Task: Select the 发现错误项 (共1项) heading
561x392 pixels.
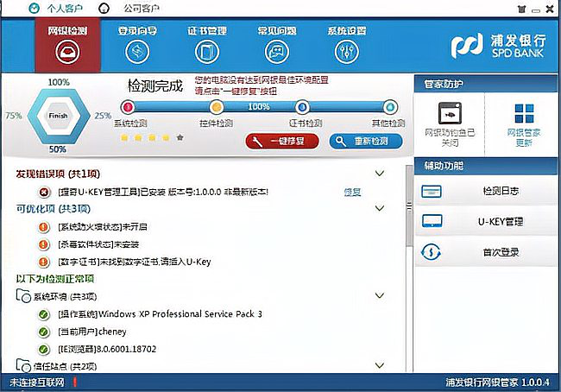Action: [x=58, y=174]
